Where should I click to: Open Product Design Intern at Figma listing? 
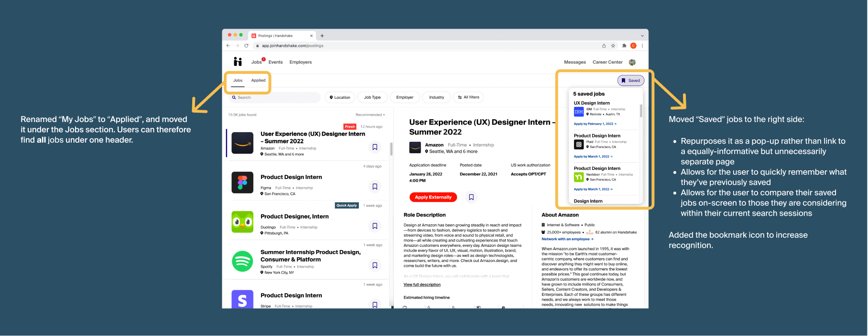pyautogui.click(x=291, y=177)
